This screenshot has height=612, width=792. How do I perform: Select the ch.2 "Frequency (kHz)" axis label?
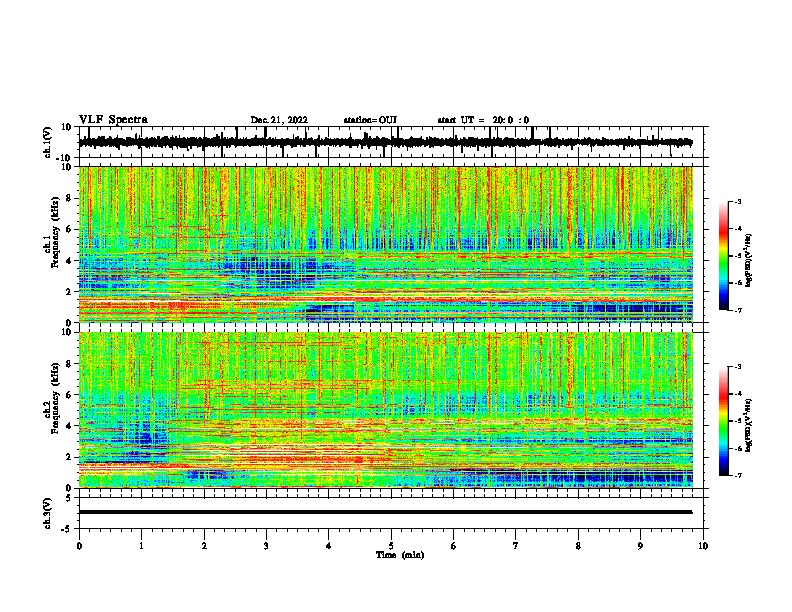tap(55, 399)
